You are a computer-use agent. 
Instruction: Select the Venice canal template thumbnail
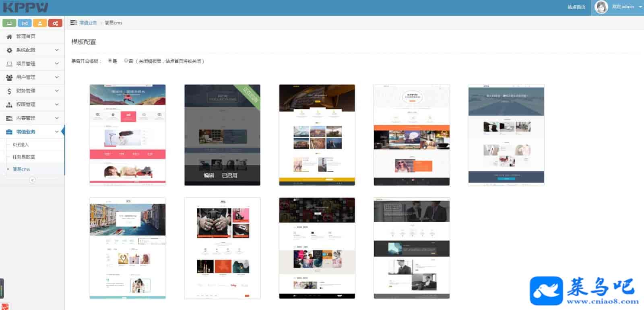(128, 248)
